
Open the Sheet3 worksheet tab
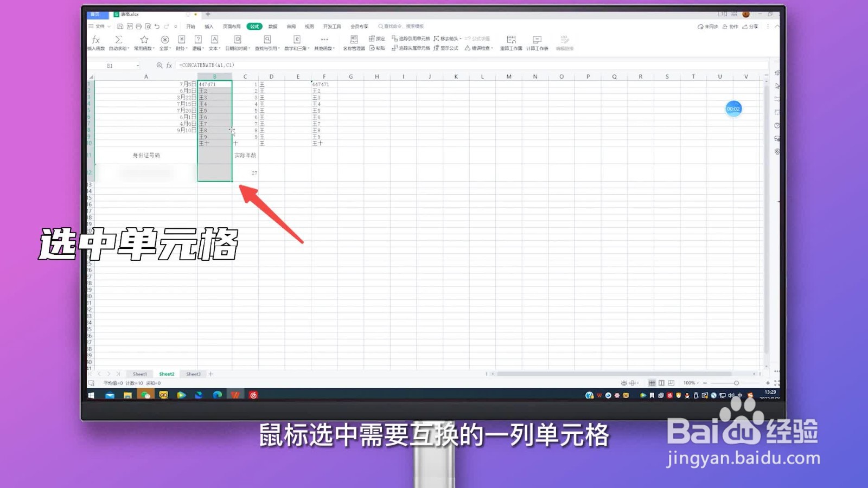click(x=194, y=374)
